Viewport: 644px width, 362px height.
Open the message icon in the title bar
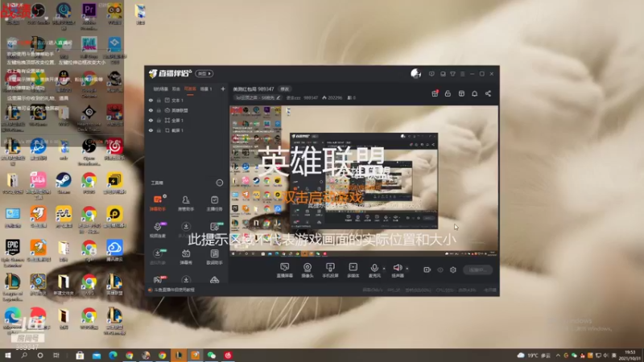(431, 74)
